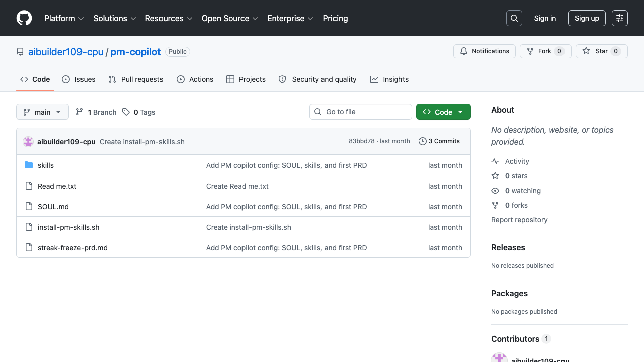
Task: Open the Releases heading link
Action: click(508, 247)
